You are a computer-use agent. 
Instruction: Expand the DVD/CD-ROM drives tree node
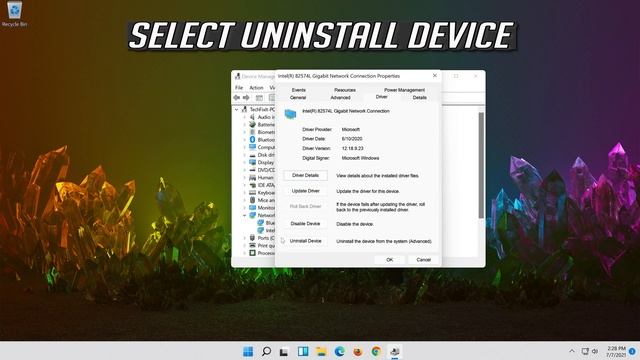point(244,170)
